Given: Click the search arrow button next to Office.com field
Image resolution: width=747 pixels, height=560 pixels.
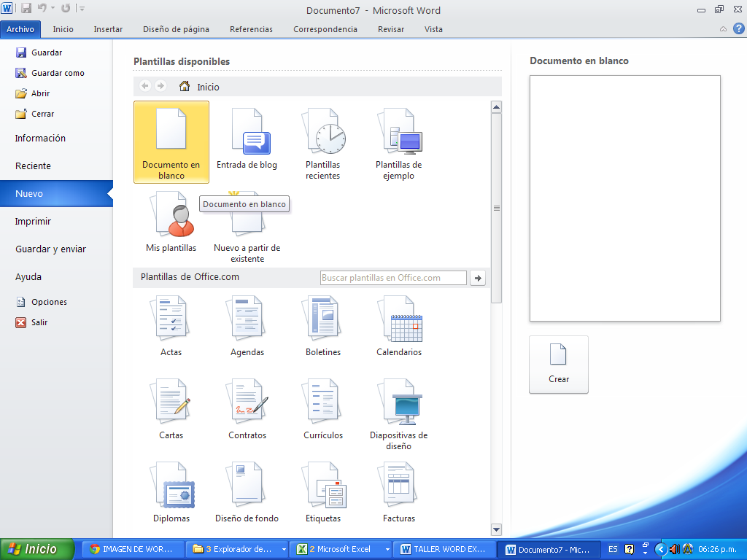Looking at the screenshot, I should (478, 278).
